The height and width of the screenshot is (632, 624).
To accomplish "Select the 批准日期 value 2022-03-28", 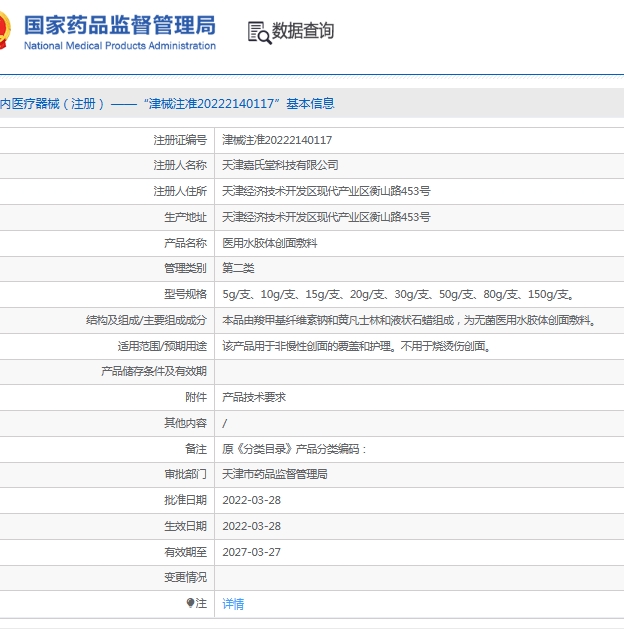I will tap(252, 500).
